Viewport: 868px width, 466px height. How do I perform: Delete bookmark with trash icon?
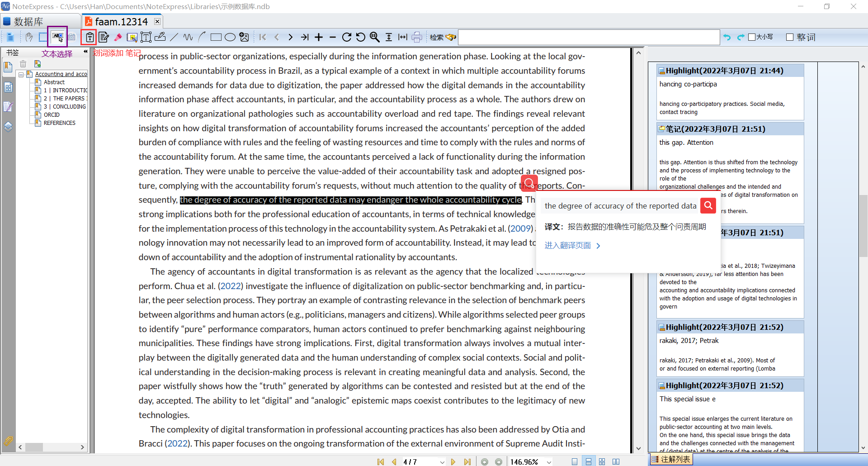[23, 64]
